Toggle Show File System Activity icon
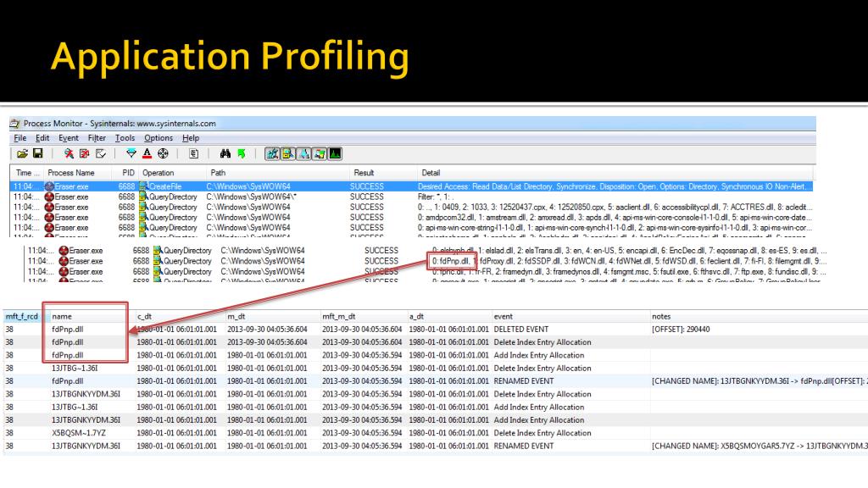This screenshot has width=868, height=488. pos(288,154)
